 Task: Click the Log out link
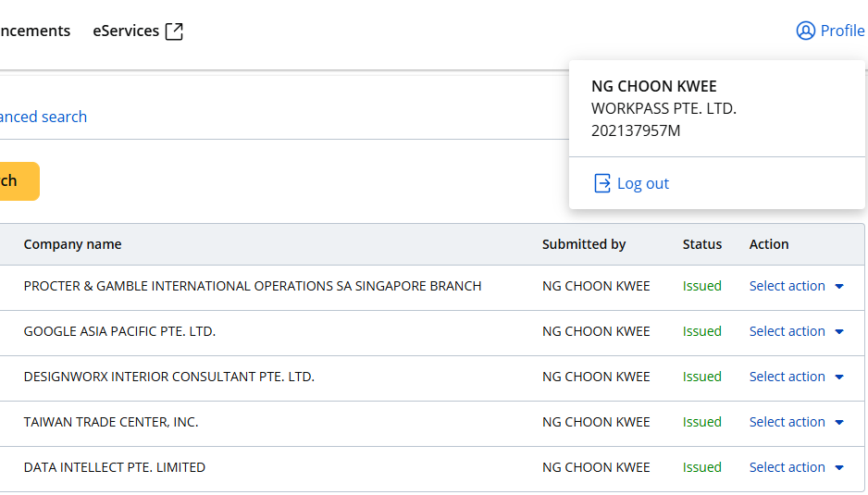coord(642,183)
